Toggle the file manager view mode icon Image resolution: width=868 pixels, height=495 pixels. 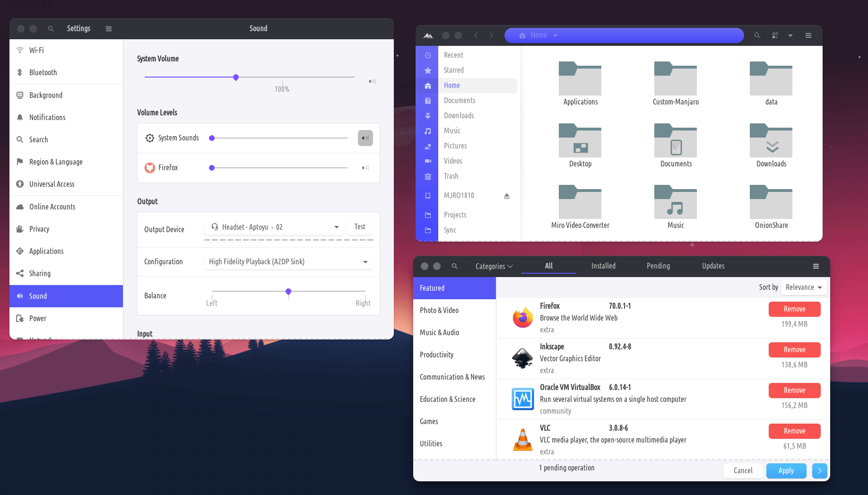click(x=775, y=35)
